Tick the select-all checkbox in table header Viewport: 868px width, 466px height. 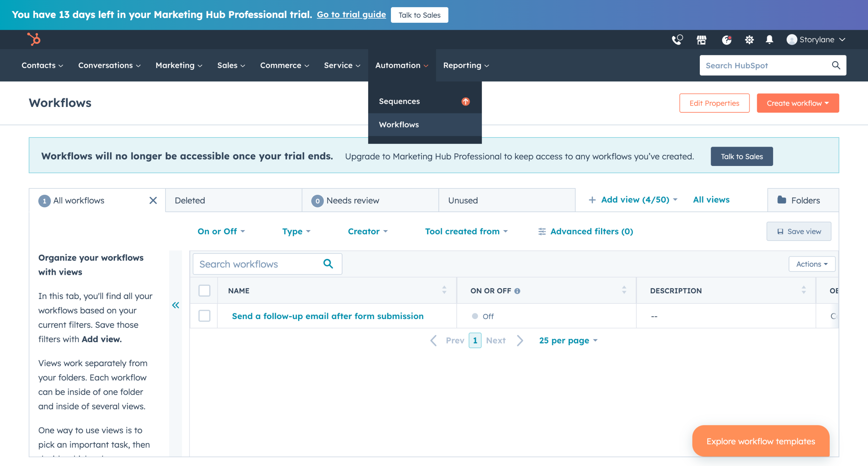click(204, 291)
